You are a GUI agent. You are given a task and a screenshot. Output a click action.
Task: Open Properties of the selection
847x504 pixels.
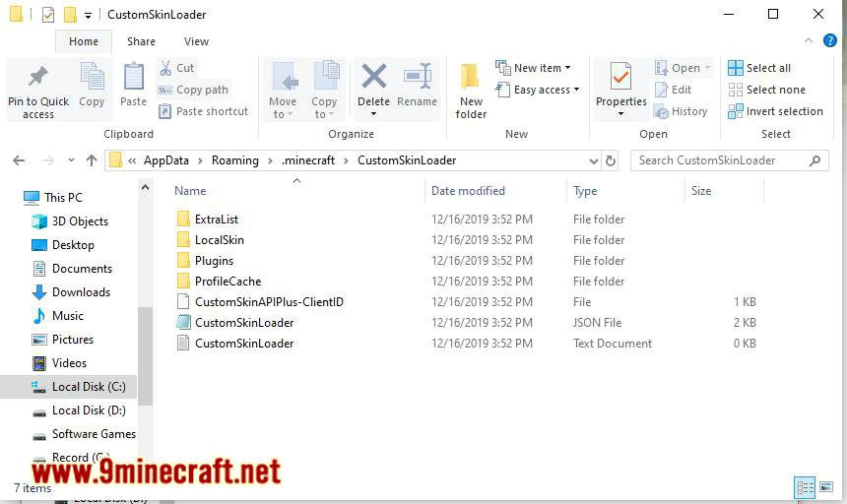pos(620,89)
